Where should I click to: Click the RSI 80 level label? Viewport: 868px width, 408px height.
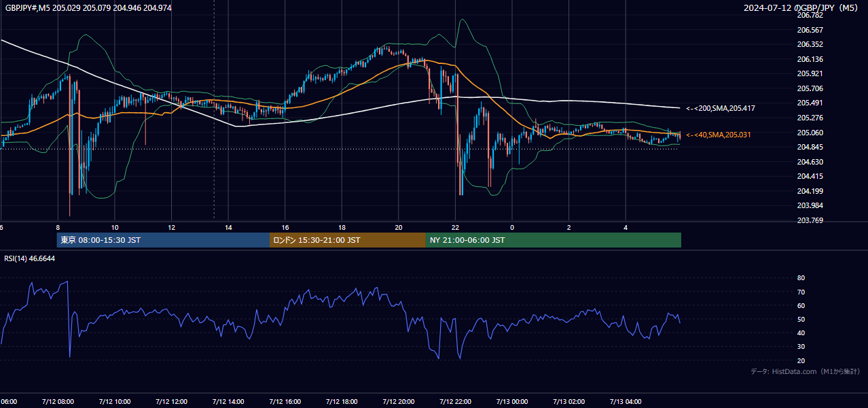tap(801, 278)
